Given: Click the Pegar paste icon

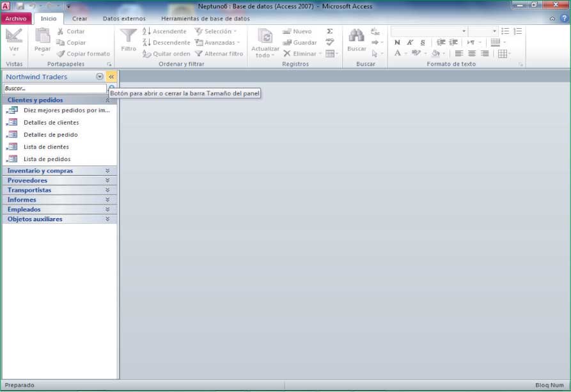Looking at the screenshot, I should (x=43, y=36).
